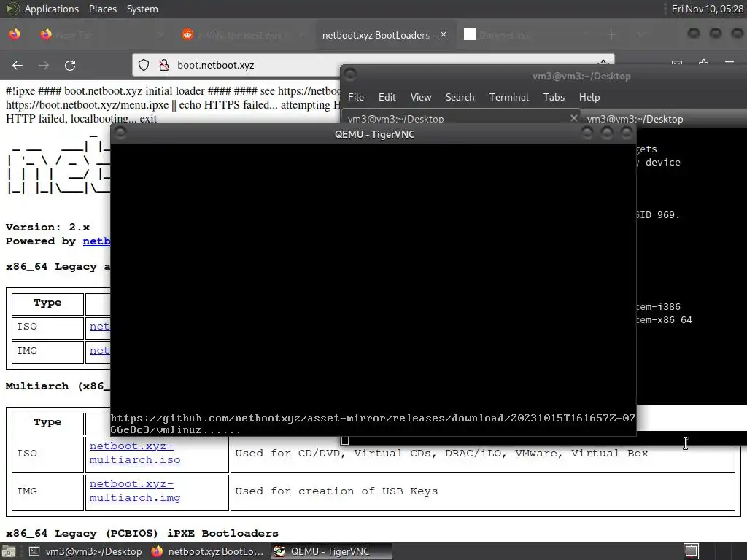
Task: Open the terminal Help menu
Action: [589, 97]
